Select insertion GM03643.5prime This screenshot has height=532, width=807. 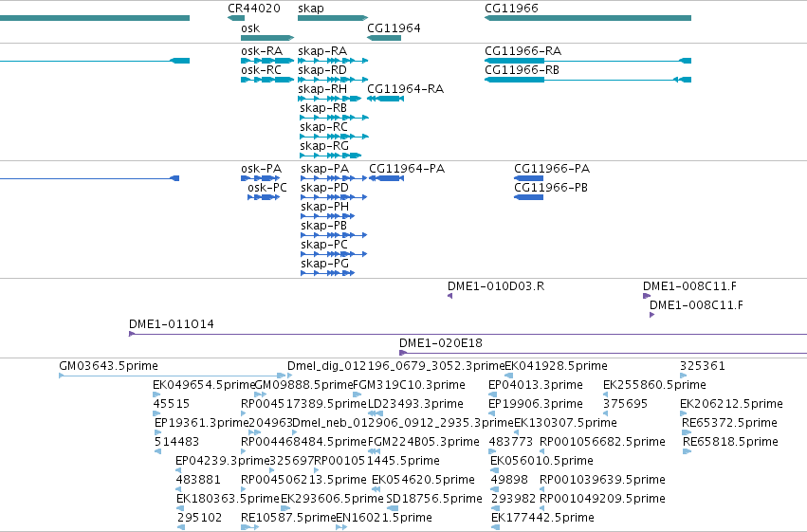172,376
